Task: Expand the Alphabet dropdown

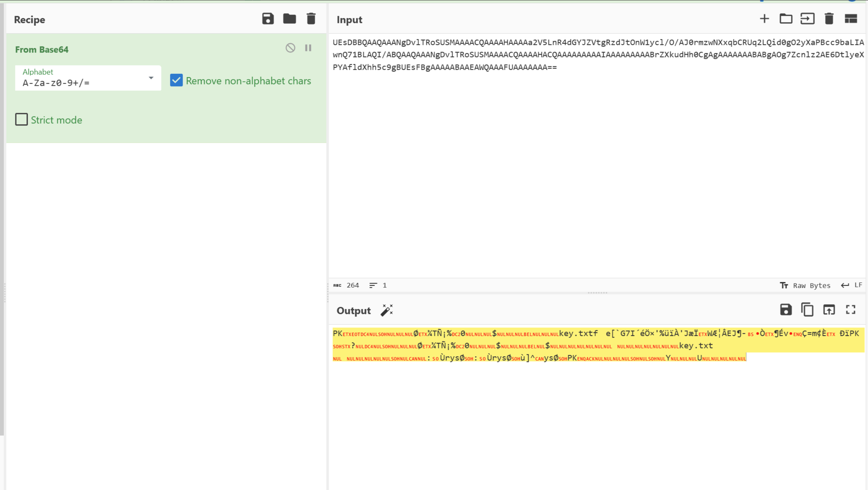Action: 151,78
